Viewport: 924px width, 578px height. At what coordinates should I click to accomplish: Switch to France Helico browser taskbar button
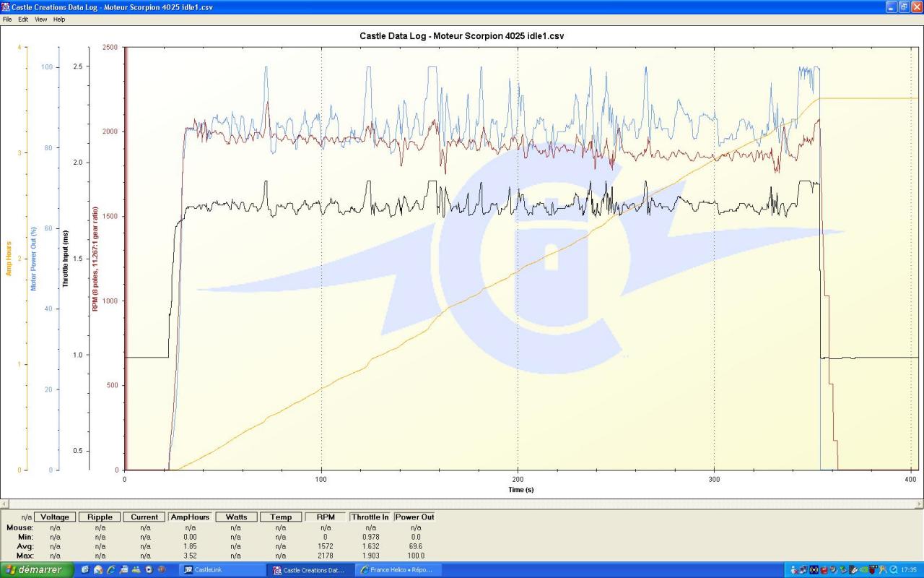[x=398, y=570]
